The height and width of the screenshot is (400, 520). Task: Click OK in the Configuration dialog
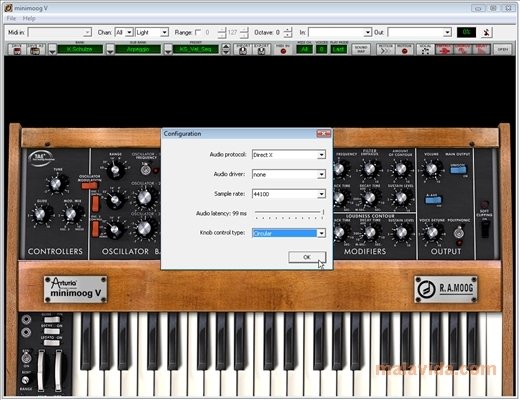307,257
